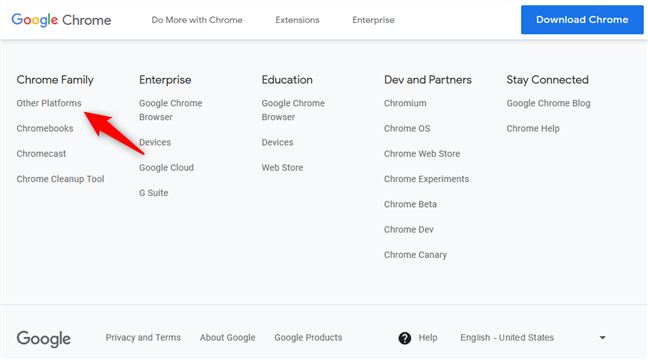This screenshot has height=360, width=648.
Task: Click the Google footer logo
Action: click(44, 339)
